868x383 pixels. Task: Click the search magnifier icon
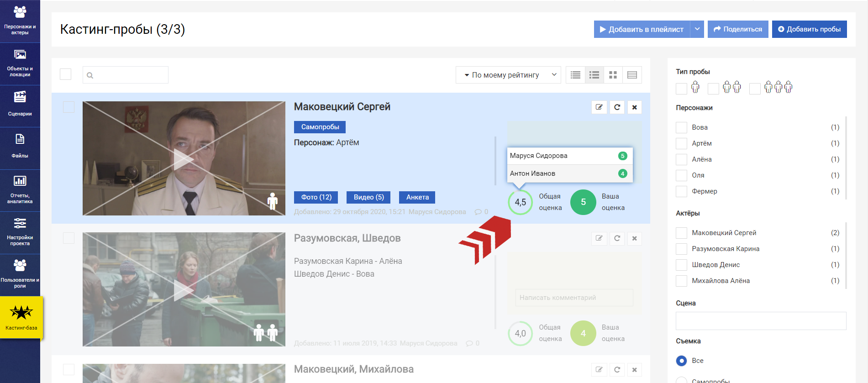point(90,75)
